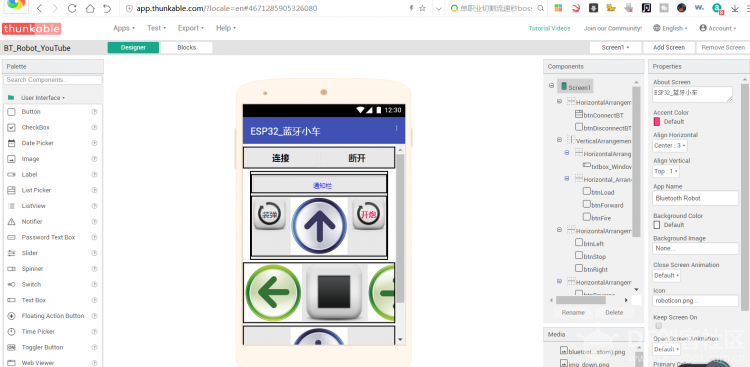Click the Slider palette icon

click(11, 253)
